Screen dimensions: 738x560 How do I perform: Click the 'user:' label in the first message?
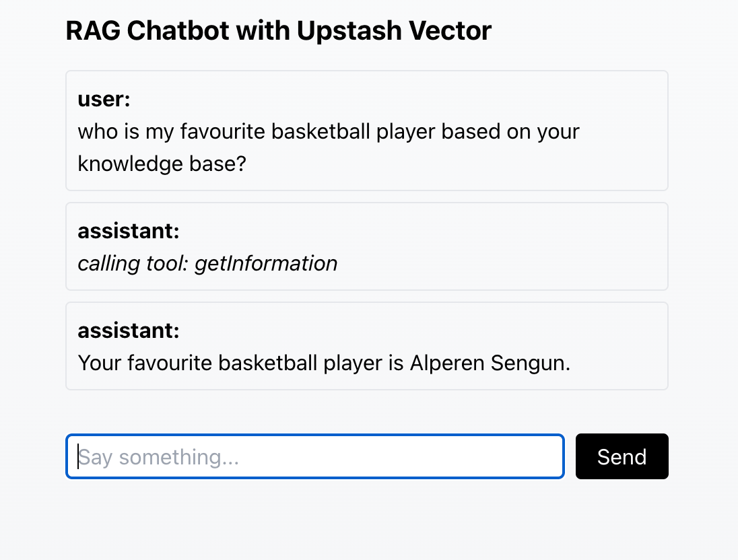tap(104, 100)
